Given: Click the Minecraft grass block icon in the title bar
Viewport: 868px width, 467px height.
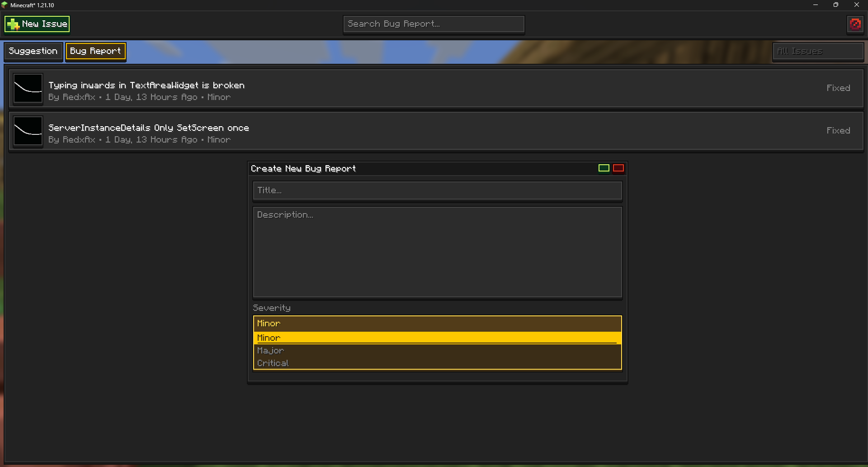Looking at the screenshot, I should click(x=5, y=5).
